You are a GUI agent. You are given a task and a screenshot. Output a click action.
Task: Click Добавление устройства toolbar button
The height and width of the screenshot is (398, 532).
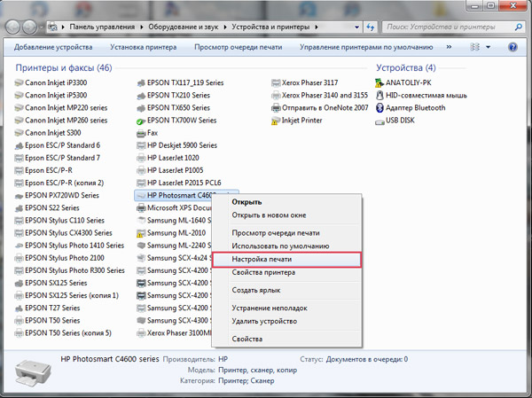tap(53, 47)
